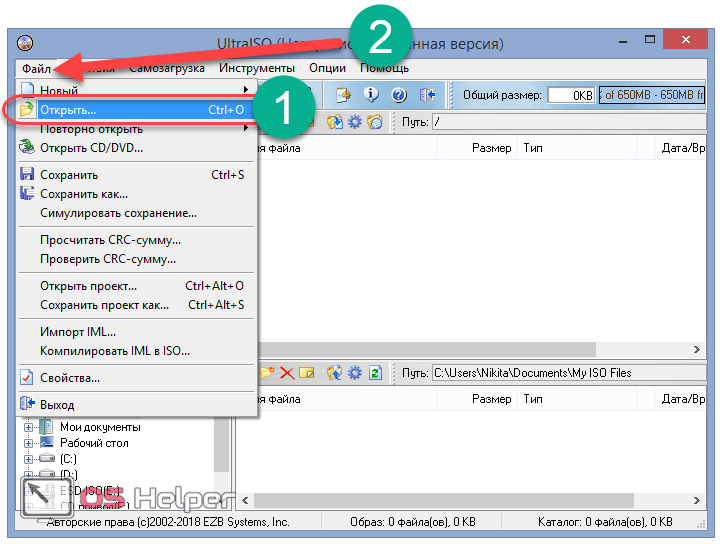
Task: Click lower pane horizontal scrollbar left arrow
Action: click(x=245, y=500)
